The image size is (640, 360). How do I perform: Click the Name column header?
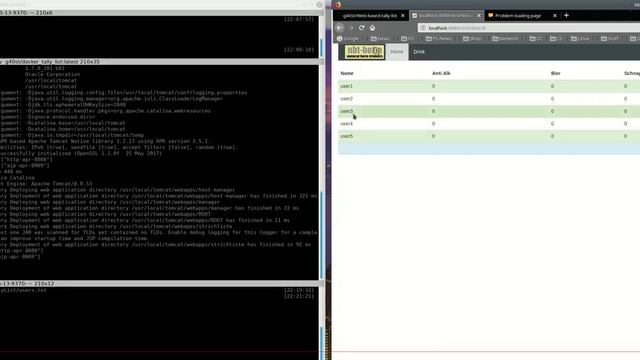347,73
